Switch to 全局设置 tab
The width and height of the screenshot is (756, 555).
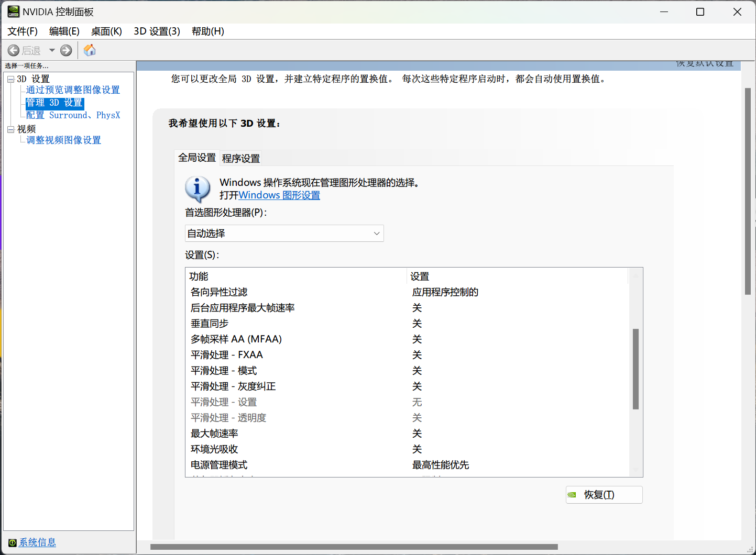click(196, 158)
